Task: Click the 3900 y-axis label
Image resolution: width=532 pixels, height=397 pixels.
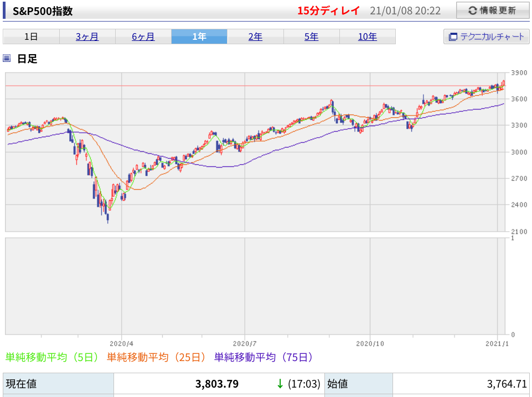Action: click(x=519, y=73)
